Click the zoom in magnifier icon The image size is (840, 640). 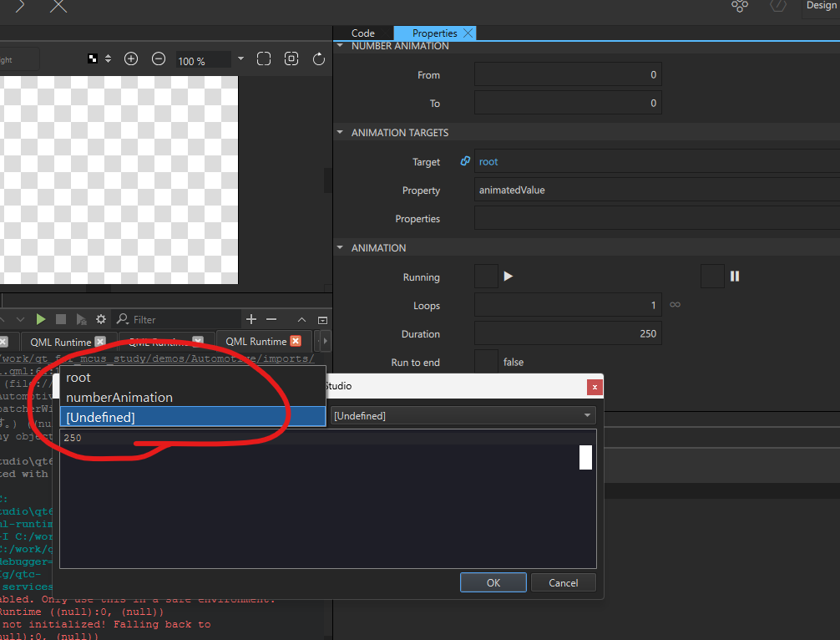[131, 59]
